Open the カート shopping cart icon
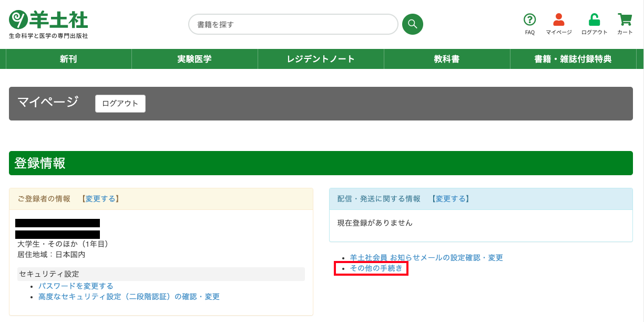 [x=625, y=20]
